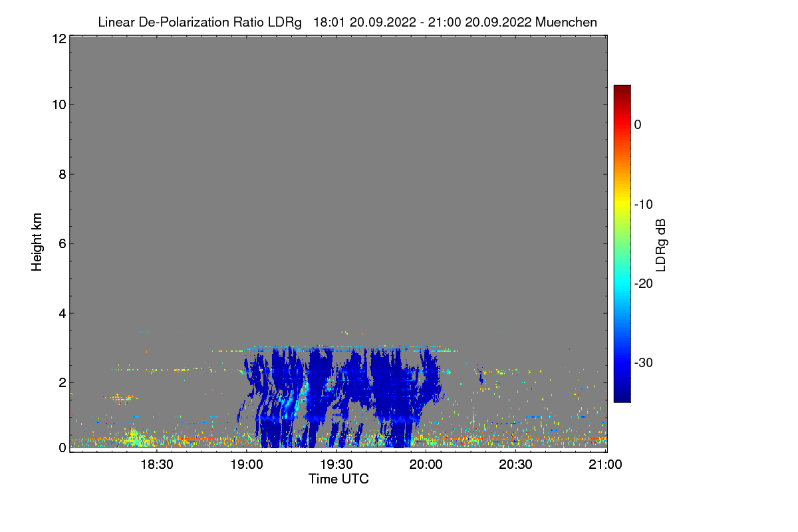Viewport: 798px width, 532px height.
Task: Click the '21:00' time axis label
Action: coord(606,464)
